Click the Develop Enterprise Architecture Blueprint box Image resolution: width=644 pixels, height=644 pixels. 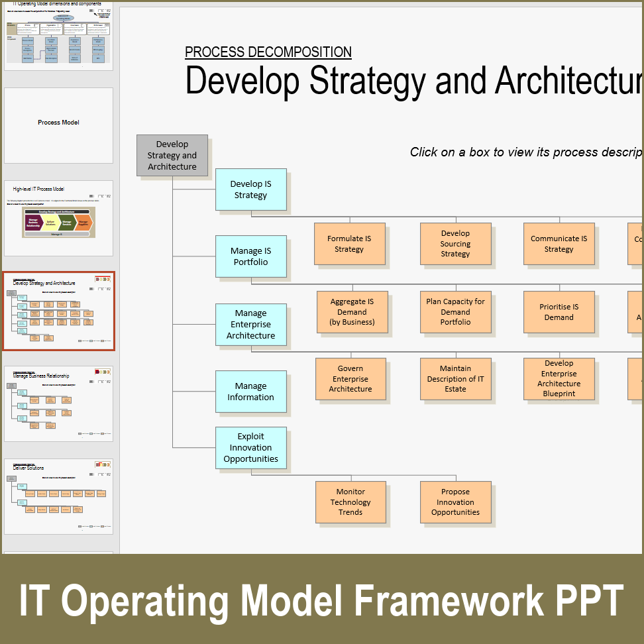pos(559,379)
